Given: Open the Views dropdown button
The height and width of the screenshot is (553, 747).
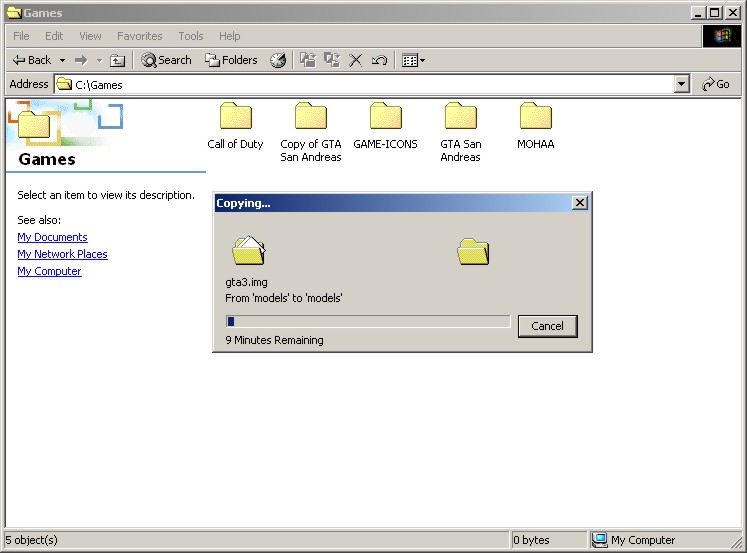Looking at the screenshot, I should (413, 60).
